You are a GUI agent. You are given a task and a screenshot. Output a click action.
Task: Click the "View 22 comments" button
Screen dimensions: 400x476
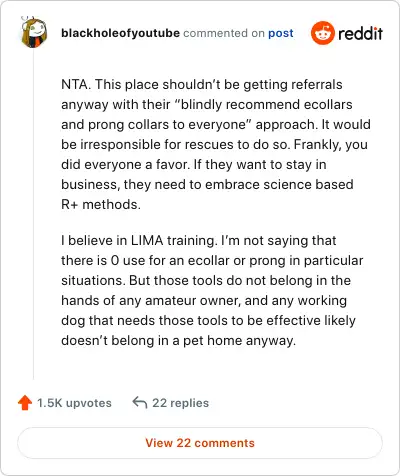point(200,443)
